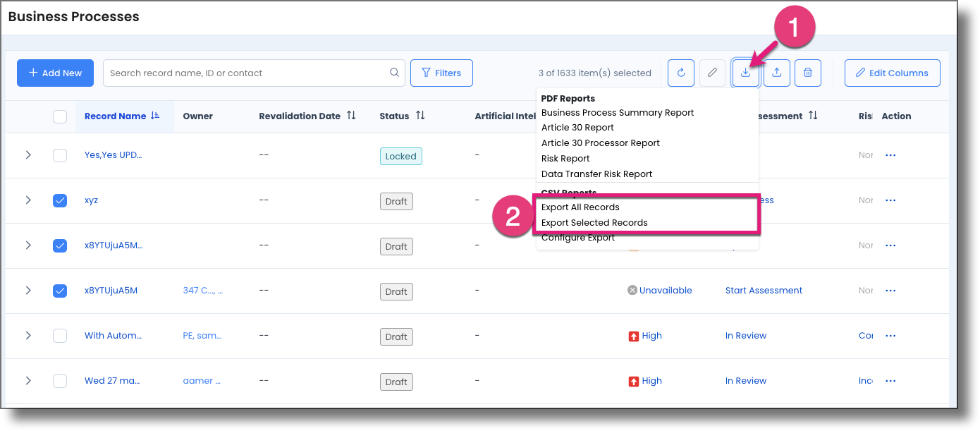Choose Article 30 Report from menu
Viewport: 980px width, 431px height.
pos(577,128)
